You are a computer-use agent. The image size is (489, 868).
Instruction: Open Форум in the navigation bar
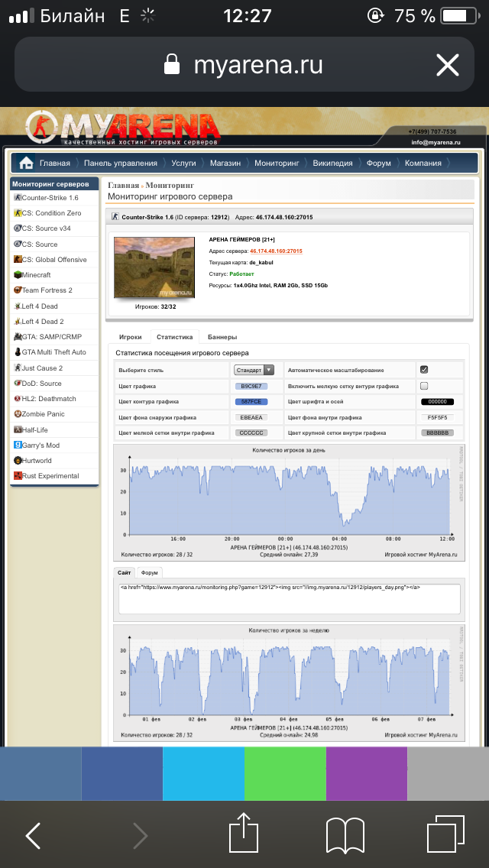[x=378, y=164]
